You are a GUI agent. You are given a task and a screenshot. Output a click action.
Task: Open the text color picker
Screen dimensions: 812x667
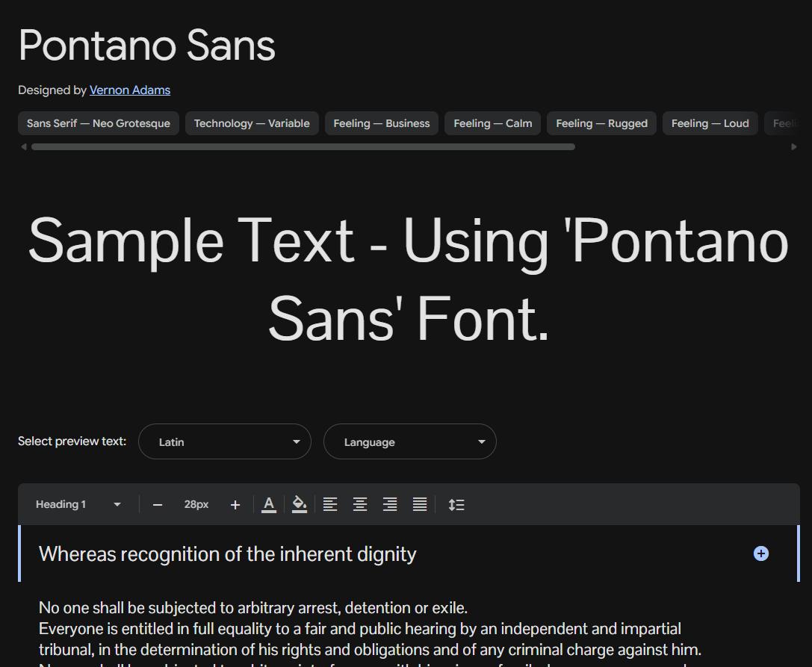point(269,504)
